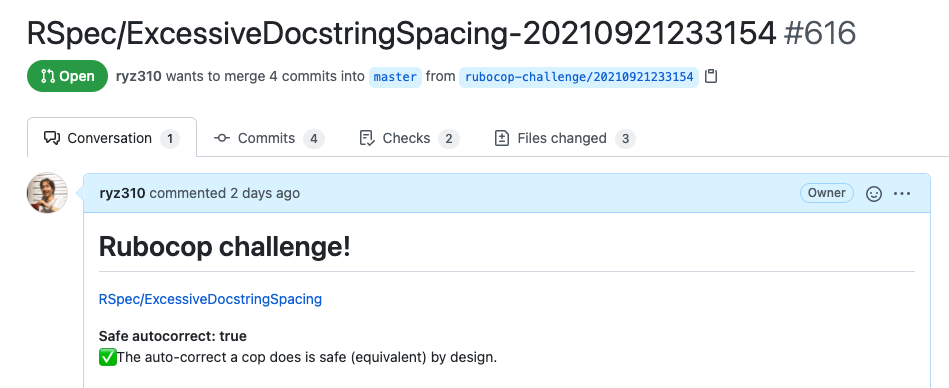Switch to the Checks tab

coord(409,138)
